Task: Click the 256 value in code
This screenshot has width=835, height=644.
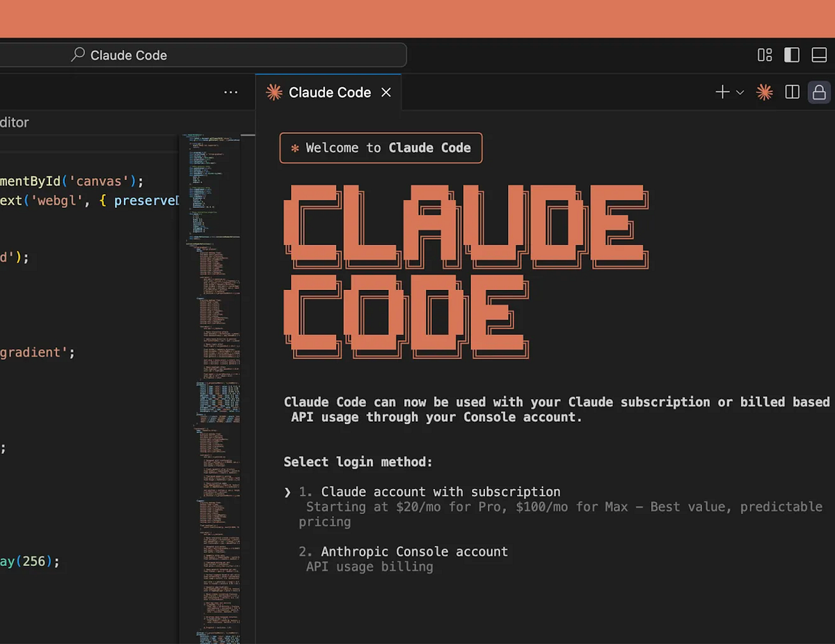Action: [34, 561]
